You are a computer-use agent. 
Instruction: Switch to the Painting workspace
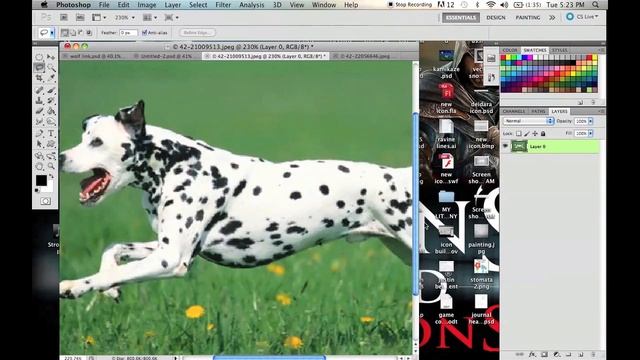[x=528, y=18]
